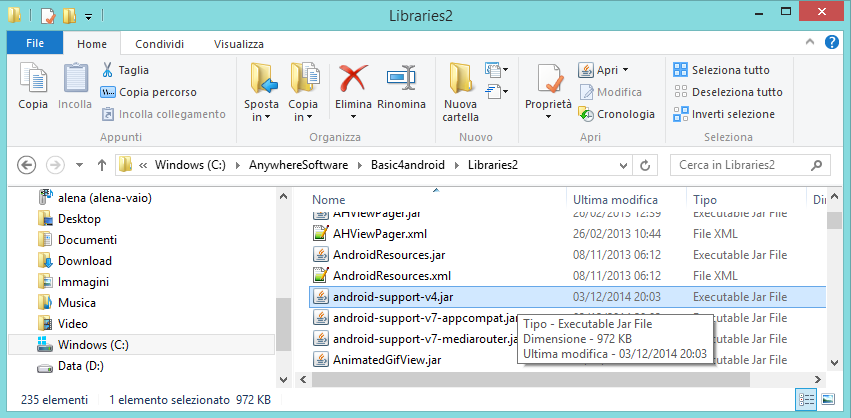851x418 pixels.
Task: Click the file list scroll down arrow
Action: [x=833, y=362]
